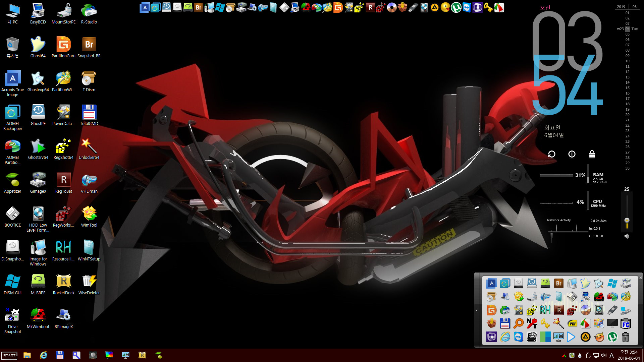Select Snapshot_BR desktop icon
Viewport: 644px width, 362px height.
click(89, 48)
